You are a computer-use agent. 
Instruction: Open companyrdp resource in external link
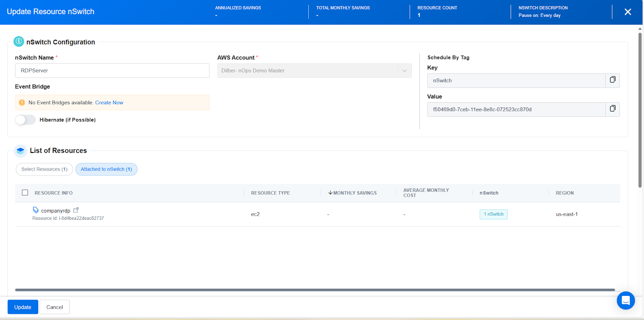coord(76,210)
